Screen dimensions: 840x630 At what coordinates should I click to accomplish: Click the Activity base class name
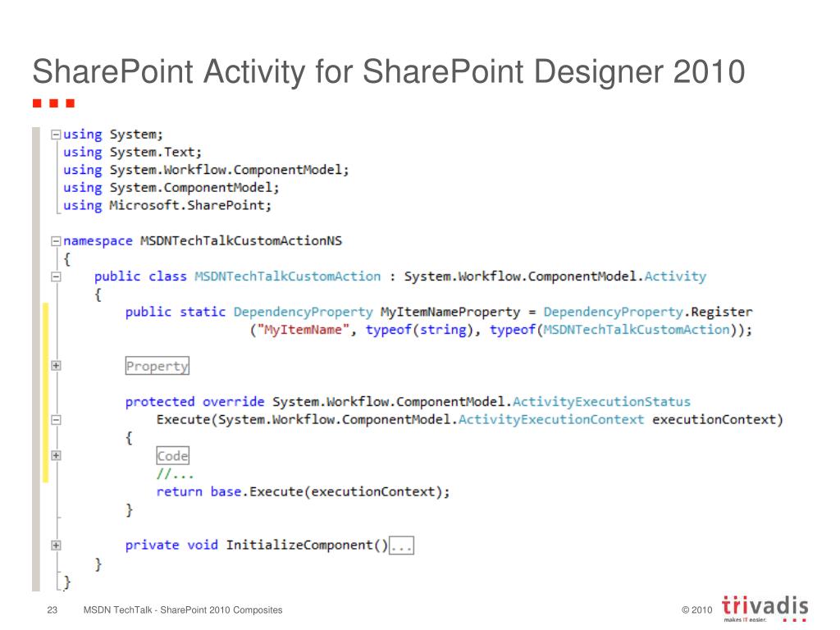[x=675, y=276]
